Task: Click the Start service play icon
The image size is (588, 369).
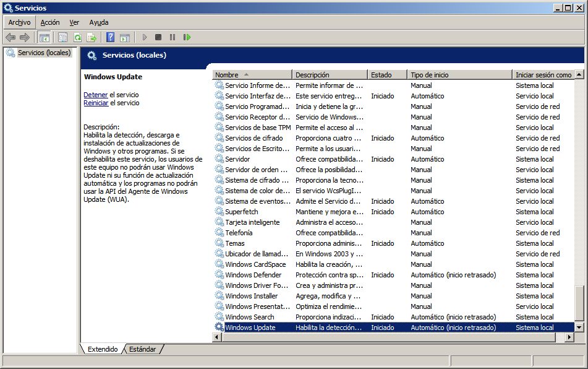Action: coord(145,37)
